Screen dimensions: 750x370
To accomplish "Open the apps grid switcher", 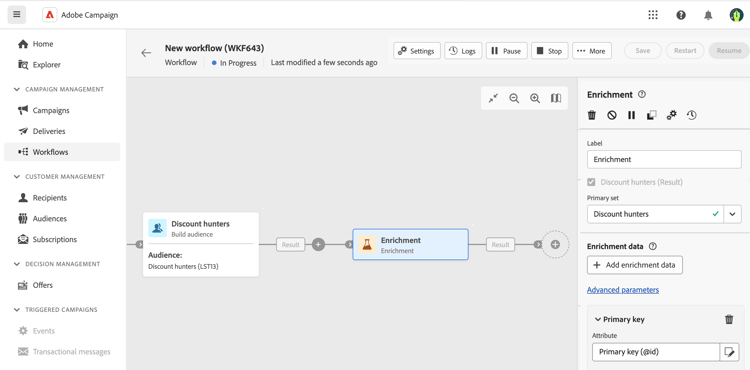I will click(653, 15).
